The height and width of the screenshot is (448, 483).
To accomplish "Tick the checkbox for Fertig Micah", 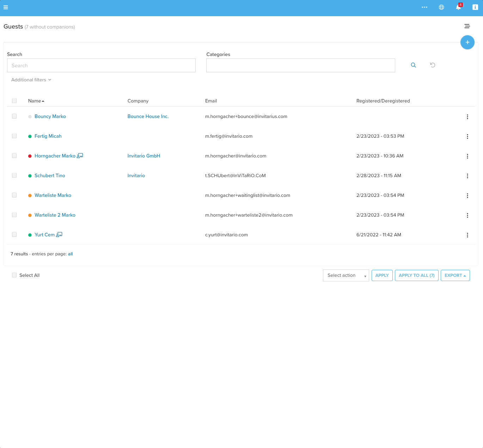I will coord(14,136).
